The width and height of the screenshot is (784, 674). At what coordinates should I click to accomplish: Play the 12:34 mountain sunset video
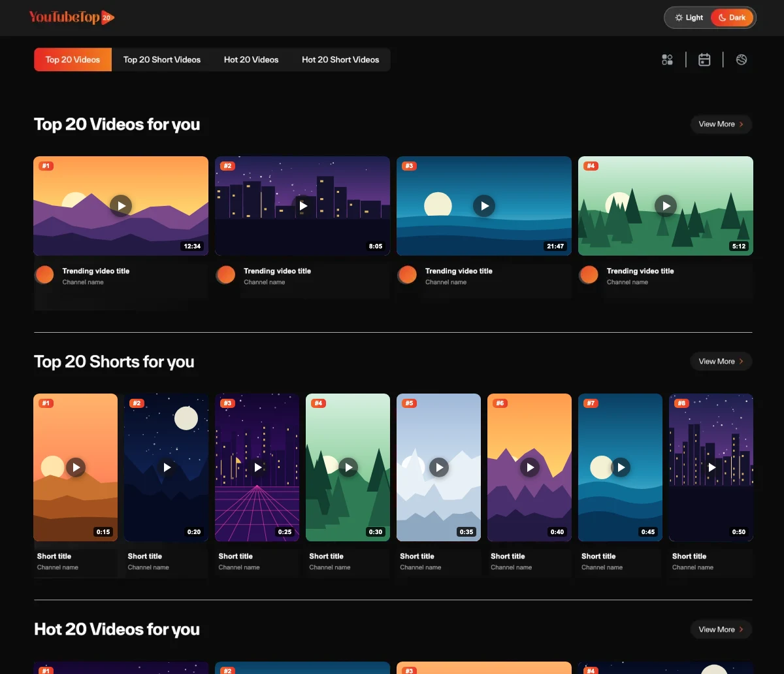click(121, 206)
